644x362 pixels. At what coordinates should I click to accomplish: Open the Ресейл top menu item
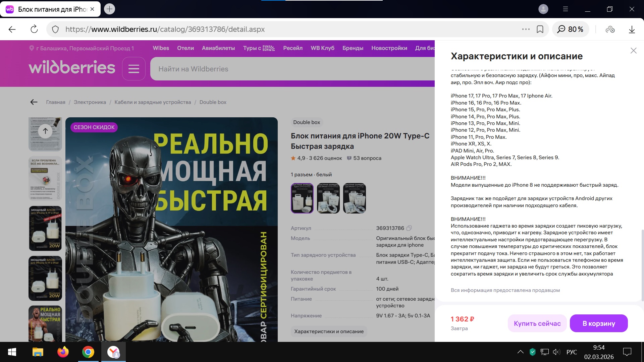point(292,48)
